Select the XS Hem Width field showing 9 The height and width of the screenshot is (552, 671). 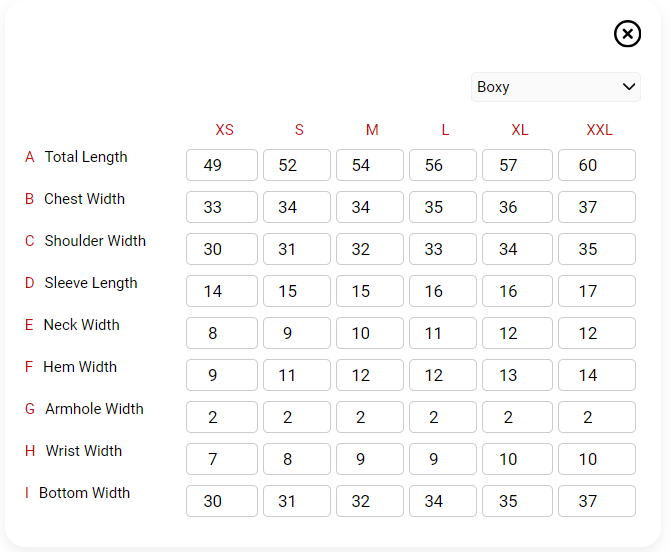coord(222,375)
